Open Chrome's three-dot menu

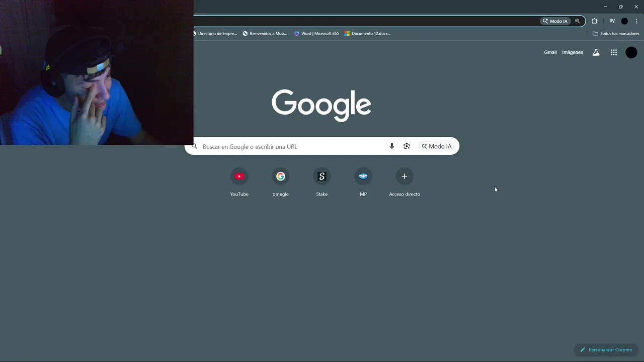point(636,21)
